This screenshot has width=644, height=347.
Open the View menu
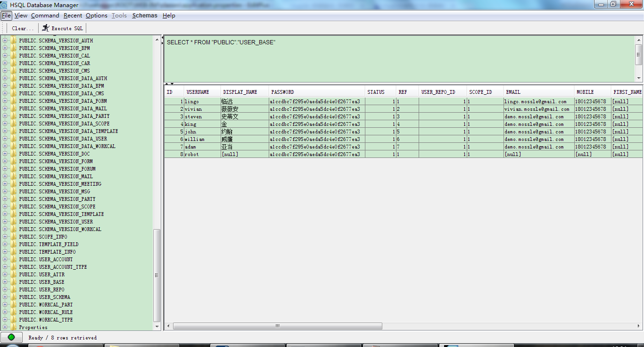point(21,16)
